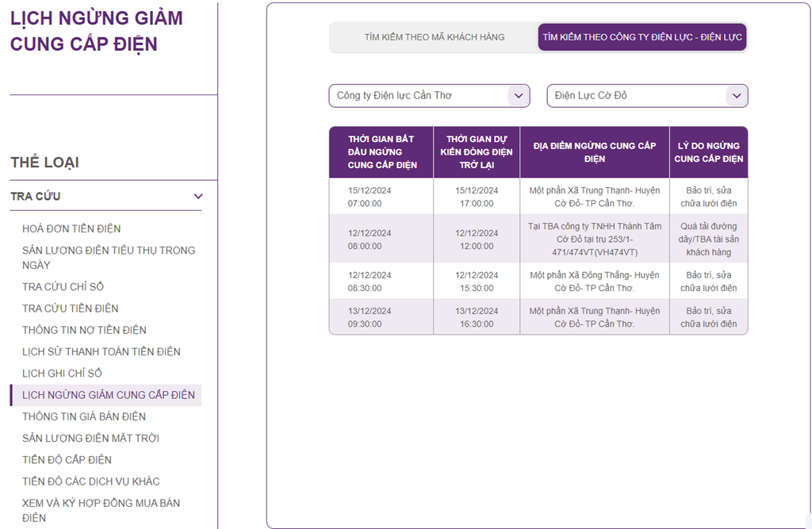Image resolution: width=812 pixels, height=529 pixels.
Task: Open Sản lượng điện mặt trời
Action: pyautogui.click(x=90, y=439)
